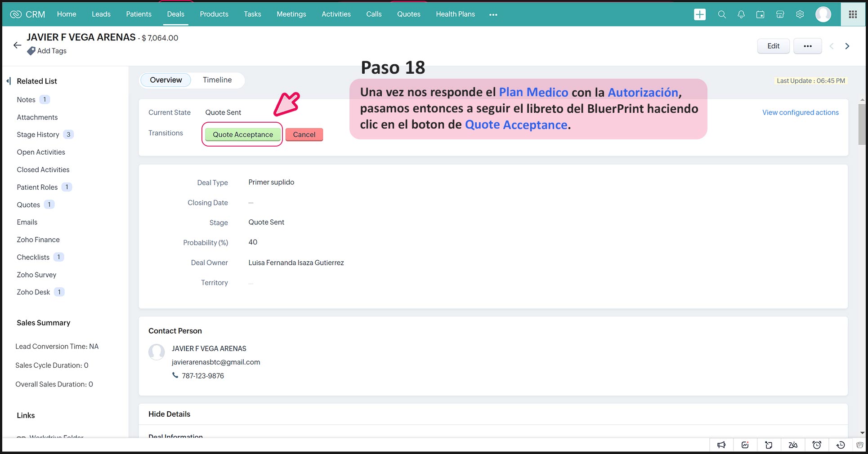The width and height of the screenshot is (868, 454).
Task: Expand the top navigation more-modules ellipsis
Action: click(493, 15)
